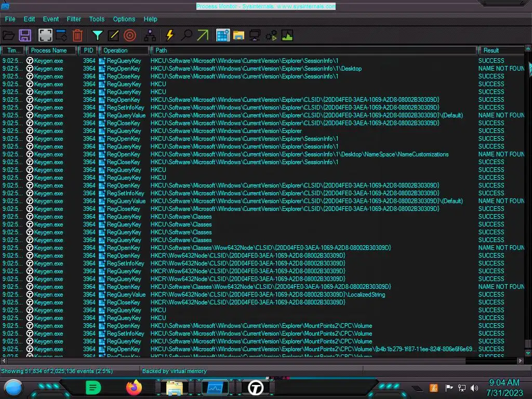Open the Help menu

coord(150,19)
